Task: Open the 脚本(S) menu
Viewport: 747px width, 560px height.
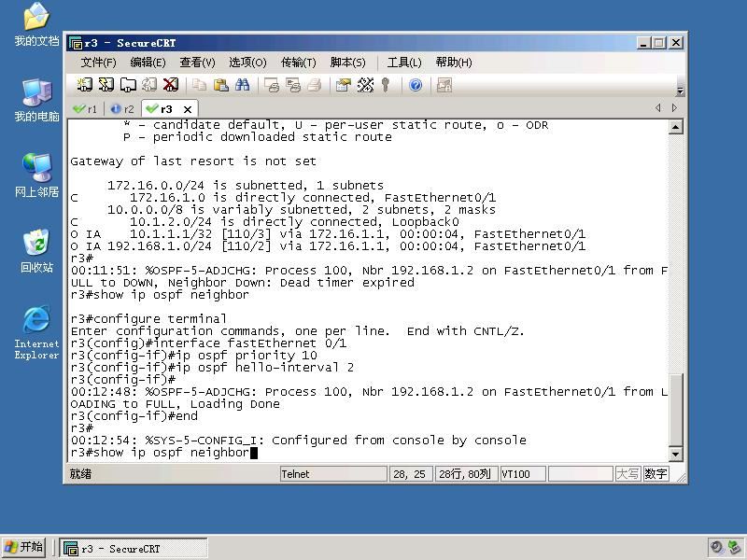Action: 347,63
